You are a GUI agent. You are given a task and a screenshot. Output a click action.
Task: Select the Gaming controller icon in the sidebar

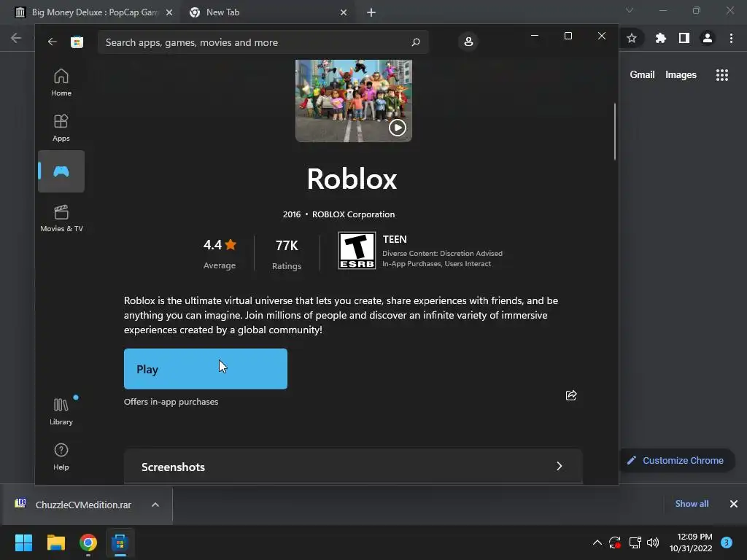tap(61, 171)
